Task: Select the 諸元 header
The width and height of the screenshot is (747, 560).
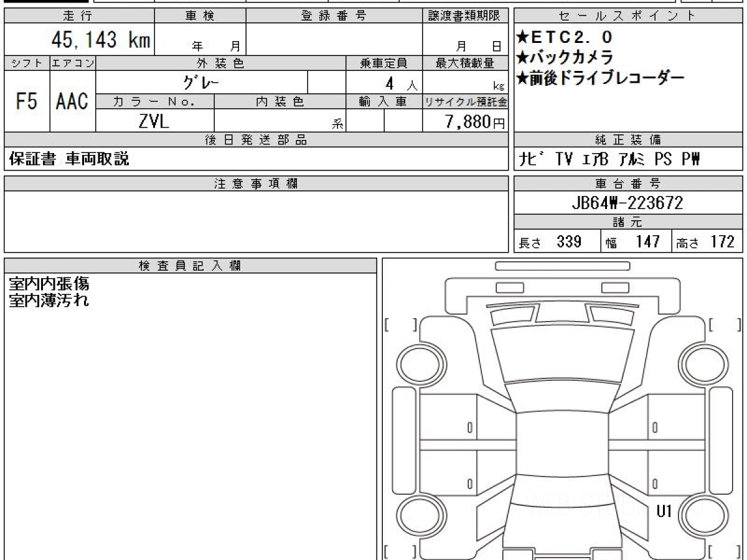Action: click(628, 222)
